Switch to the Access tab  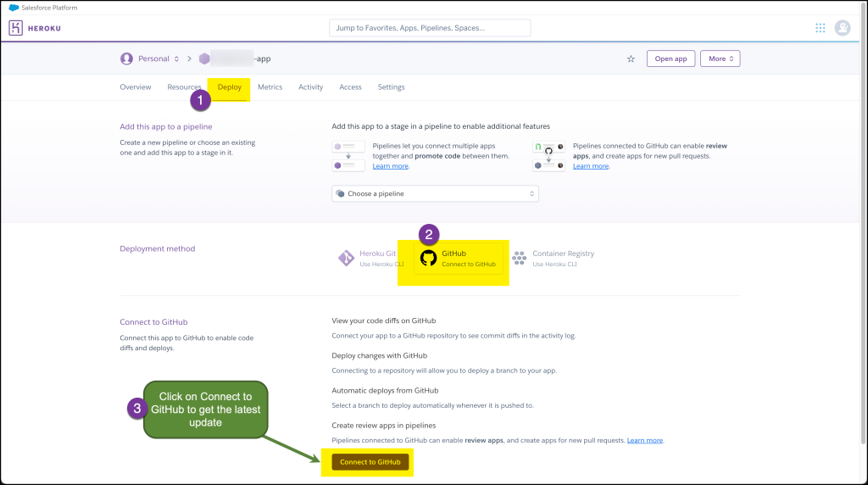point(350,87)
